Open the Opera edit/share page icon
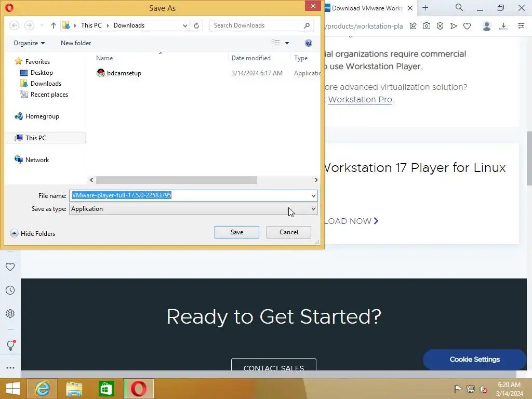The height and width of the screenshot is (399, 532). (413, 26)
